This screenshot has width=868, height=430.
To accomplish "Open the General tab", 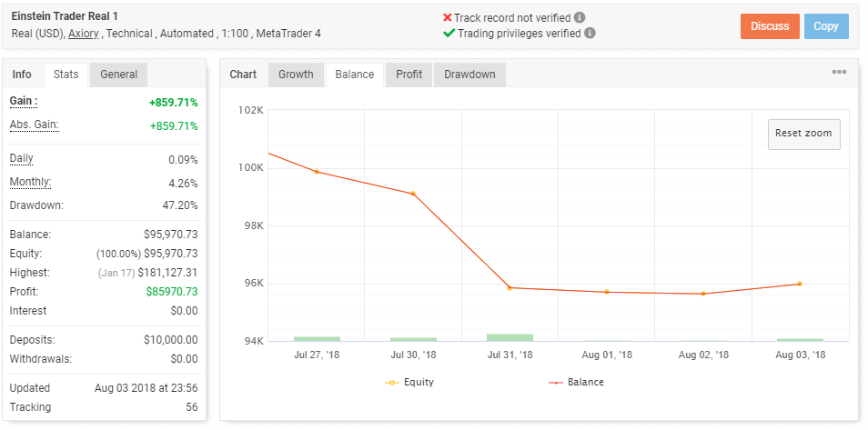I will point(119,75).
